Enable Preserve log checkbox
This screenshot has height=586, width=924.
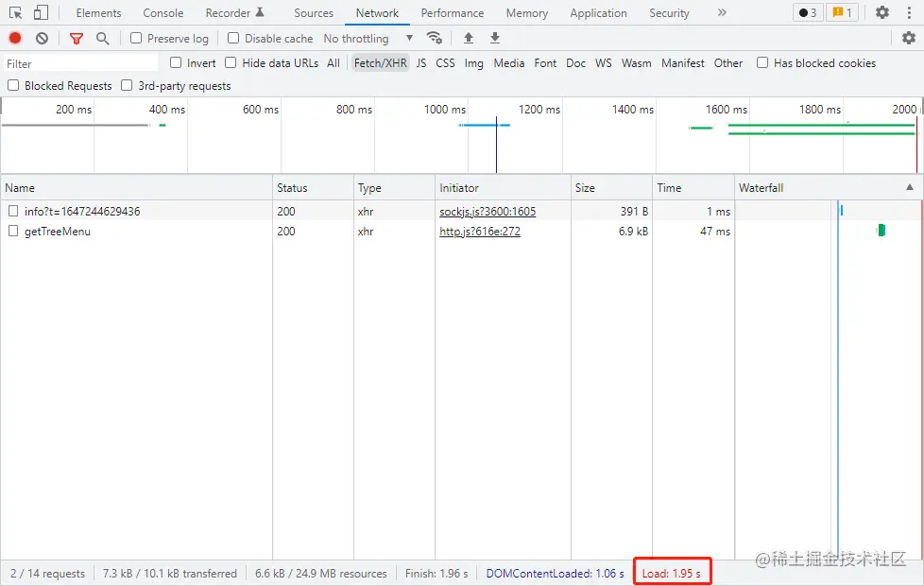pyautogui.click(x=136, y=39)
